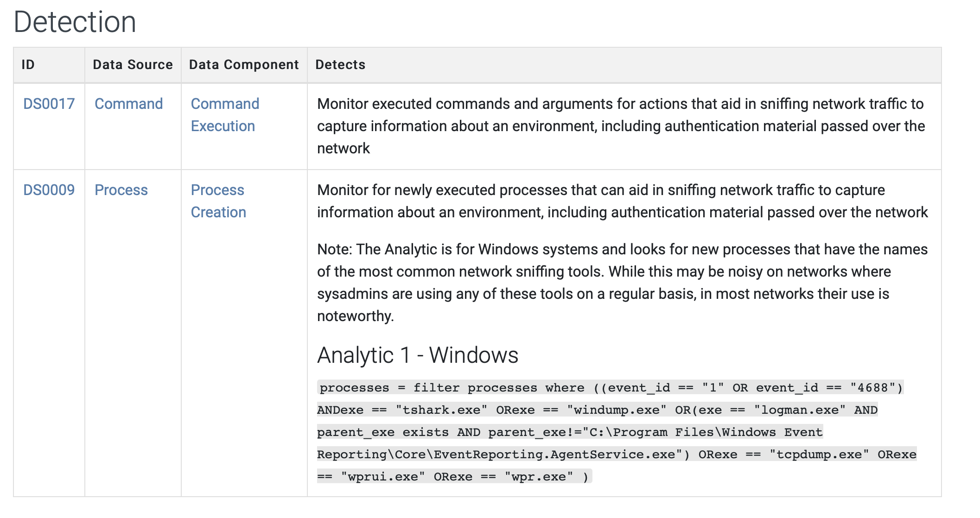The width and height of the screenshot is (980, 518).
Task: Click the Analytic 1 - Windows heading
Action: [x=417, y=355]
